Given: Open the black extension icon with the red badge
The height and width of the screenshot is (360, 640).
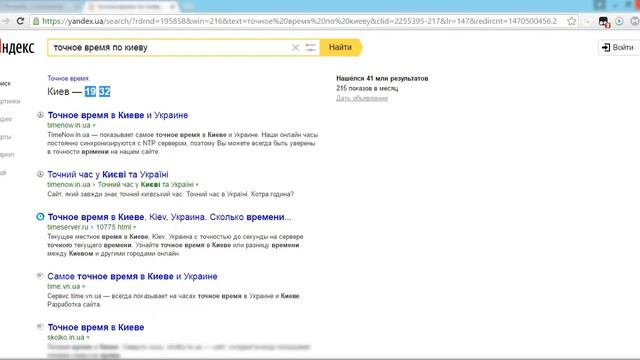Looking at the screenshot, I should tap(603, 22).
